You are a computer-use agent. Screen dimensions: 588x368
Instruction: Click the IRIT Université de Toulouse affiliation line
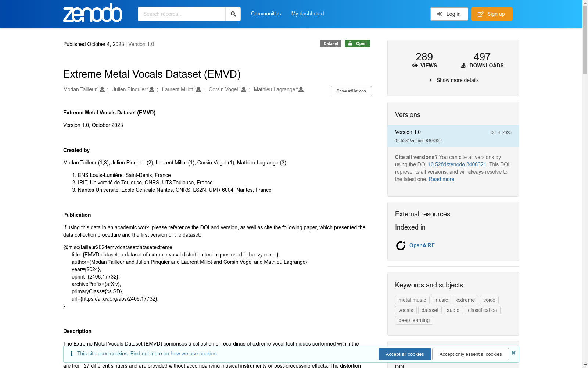(x=145, y=183)
